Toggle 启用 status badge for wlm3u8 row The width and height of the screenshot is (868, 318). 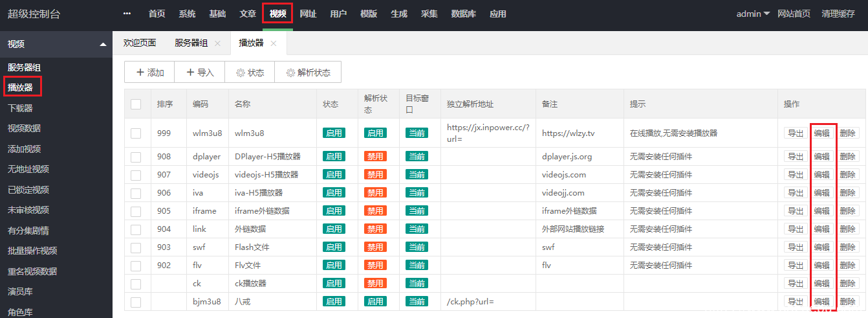click(x=334, y=133)
